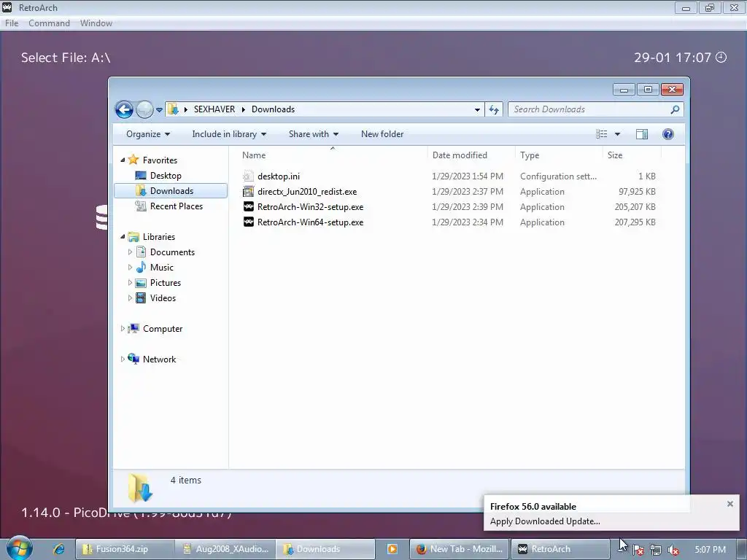Open Include in library dropdown

tap(229, 134)
